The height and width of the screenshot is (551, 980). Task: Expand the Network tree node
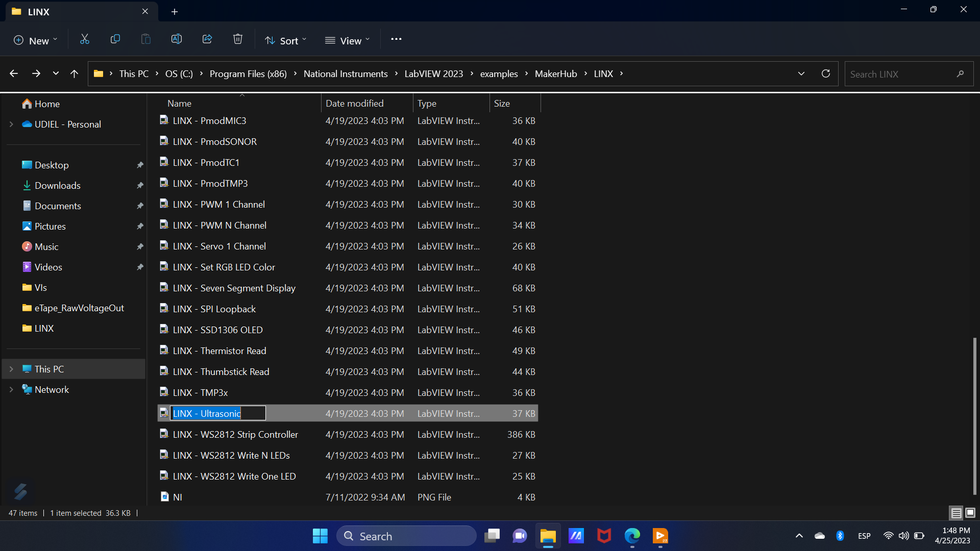11,389
